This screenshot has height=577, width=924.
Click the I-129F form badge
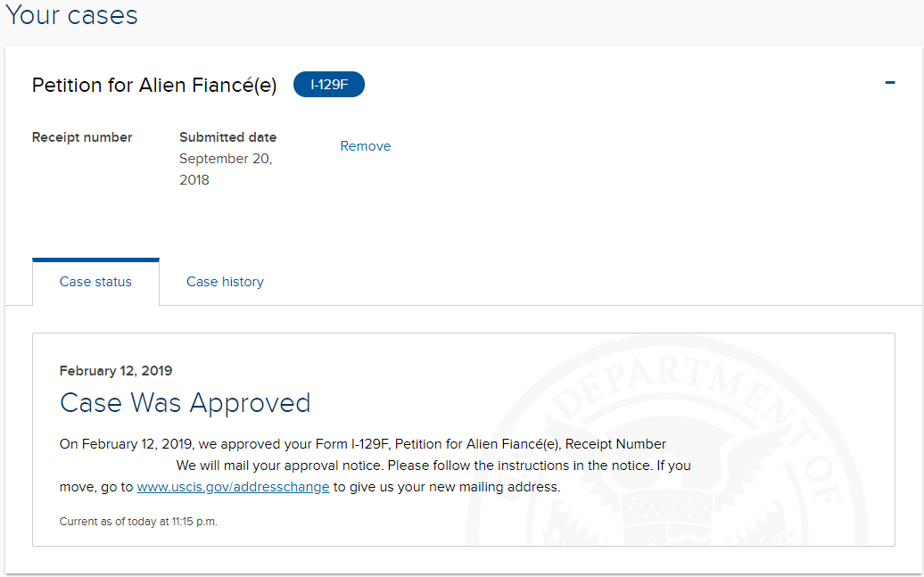pyautogui.click(x=329, y=85)
